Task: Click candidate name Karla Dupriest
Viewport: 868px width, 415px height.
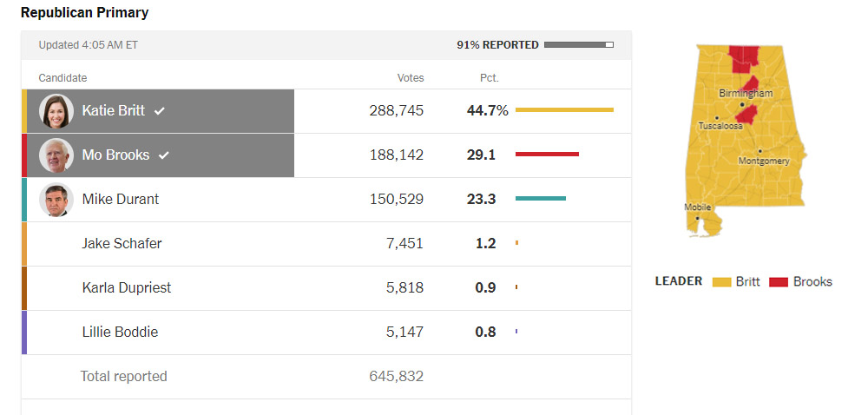Action: [127, 288]
